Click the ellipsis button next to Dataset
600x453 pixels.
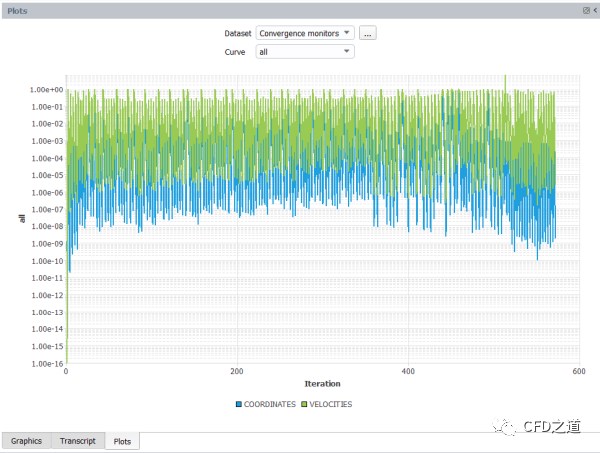coord(368,33)
